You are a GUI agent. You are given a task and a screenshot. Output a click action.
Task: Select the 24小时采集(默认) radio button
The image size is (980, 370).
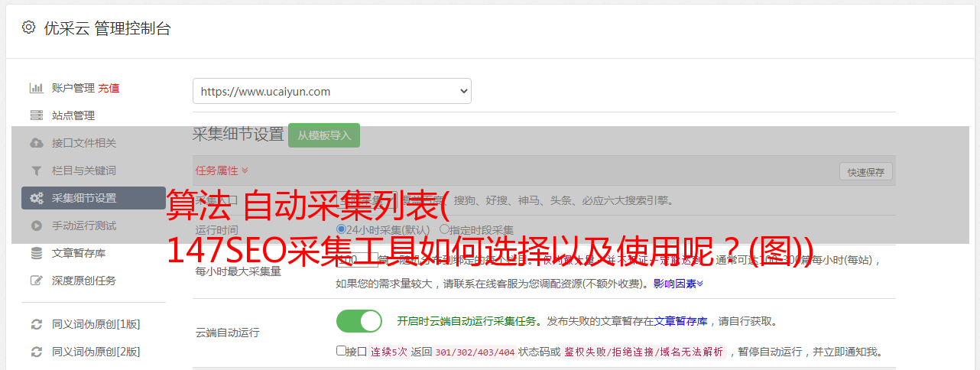coord(342,229)
